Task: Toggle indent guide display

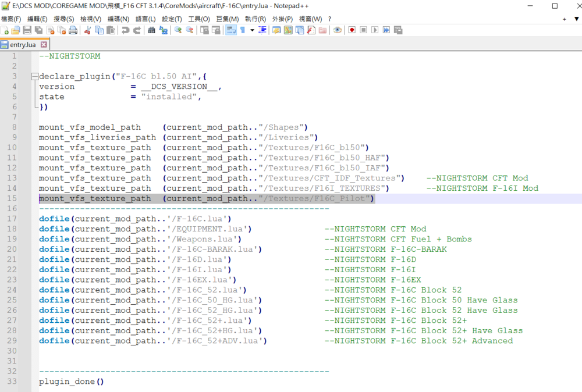Action: 262,30
